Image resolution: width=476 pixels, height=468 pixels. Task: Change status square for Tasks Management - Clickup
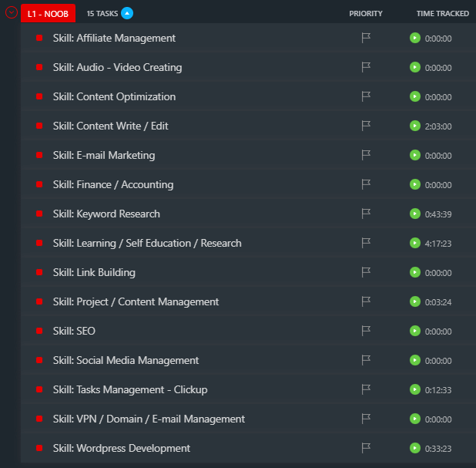39,389
